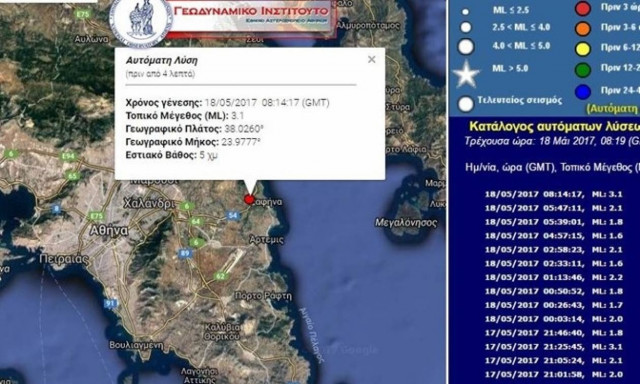The width and height of the screenshot is (640, 384).
Task: Click the Εστιακό Βάθος value 5 χμ
Action: (x=208, y=155)
